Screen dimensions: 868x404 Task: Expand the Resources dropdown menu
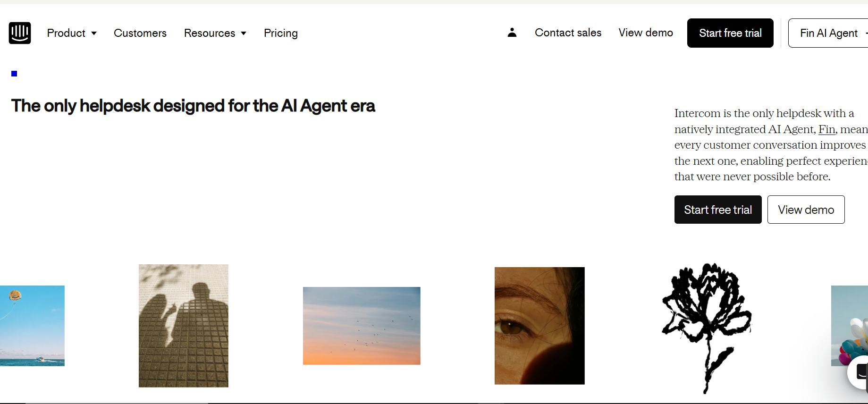pyautogui.click(x=215, y=33)
